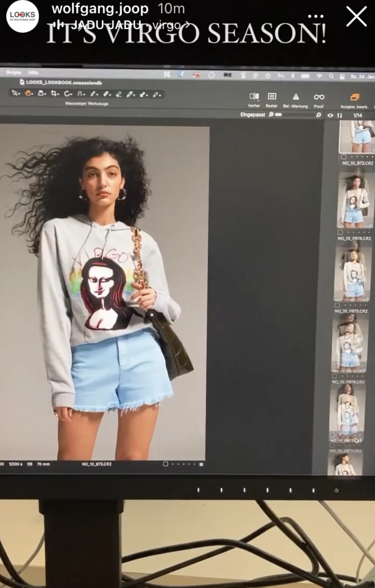Select the pointer selection cursor tool

(16, 93)
